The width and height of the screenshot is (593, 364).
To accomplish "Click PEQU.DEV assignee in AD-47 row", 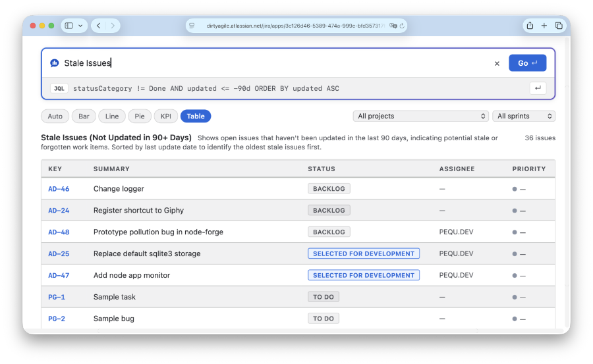I will [x=456, y=275].
